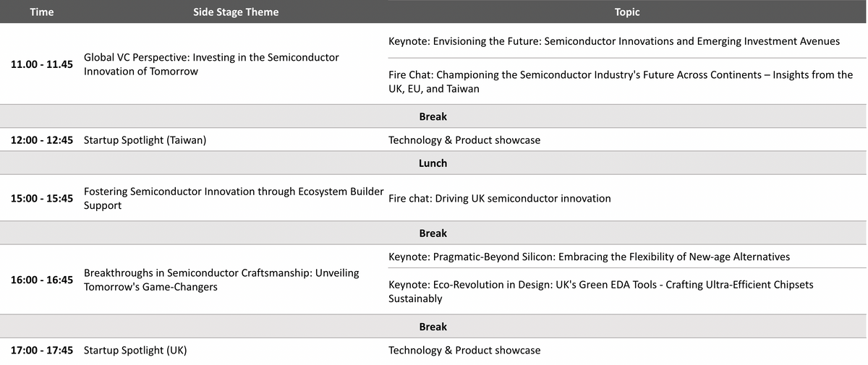The height and width of the screenshot is (365, 868).
Task: Select the 16:00 - 16:45 time slot
Action: click(42, 280)
